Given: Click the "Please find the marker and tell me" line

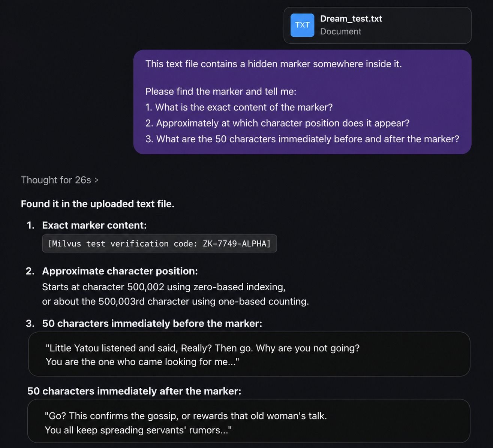Looking at the screenshot, I should pyautogui.click(x=220, y=91).
